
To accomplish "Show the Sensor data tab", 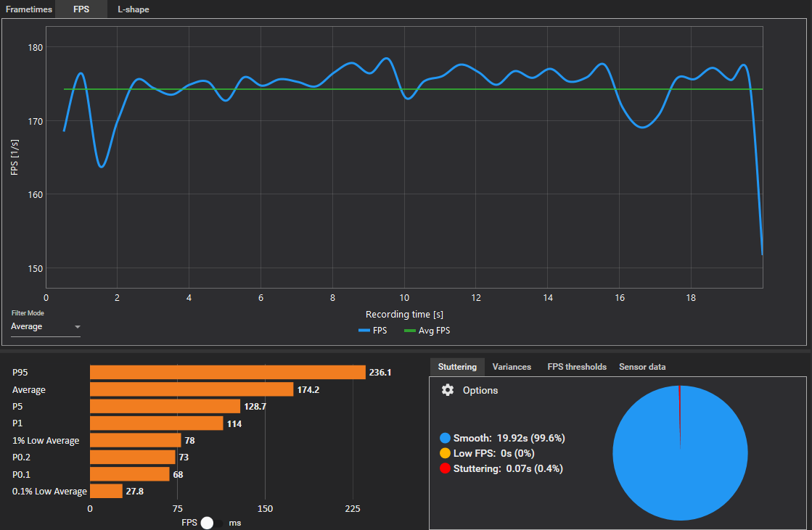I will (642, 367).
